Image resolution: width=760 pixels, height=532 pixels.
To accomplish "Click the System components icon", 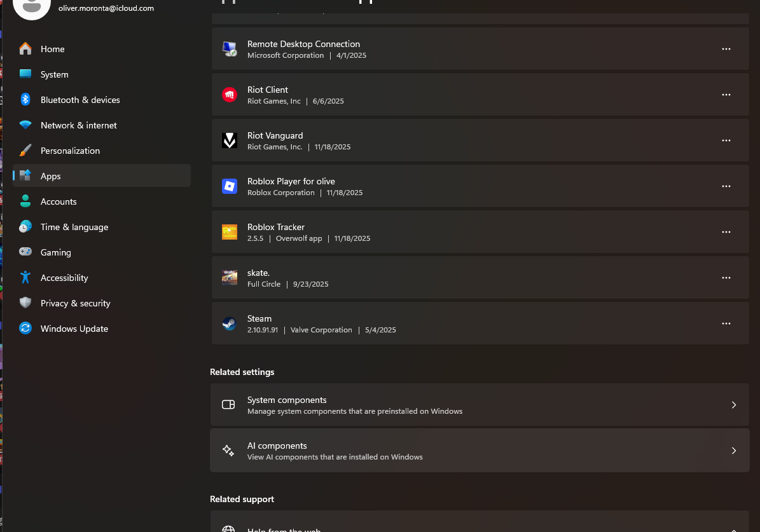I will coord(228,405).
